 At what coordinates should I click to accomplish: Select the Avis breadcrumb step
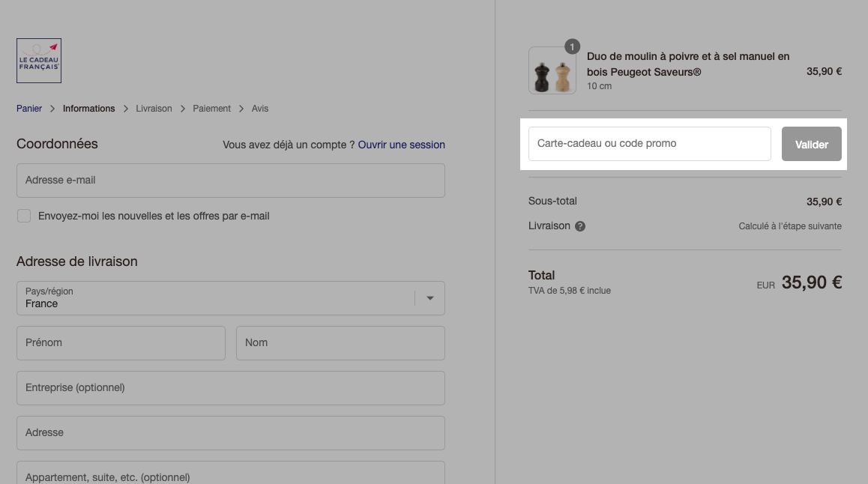(x=259, y=109)
